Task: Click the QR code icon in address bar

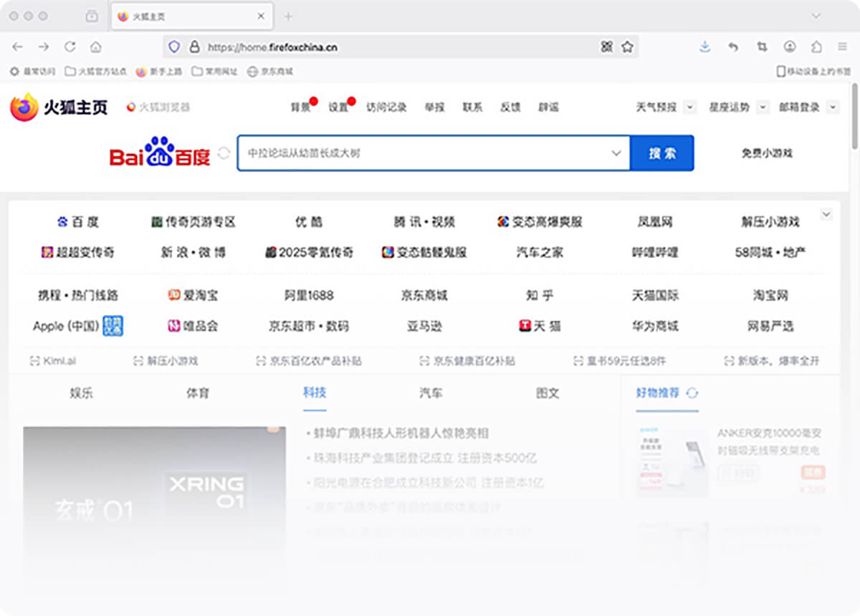Action: click(x=607, y=47)
